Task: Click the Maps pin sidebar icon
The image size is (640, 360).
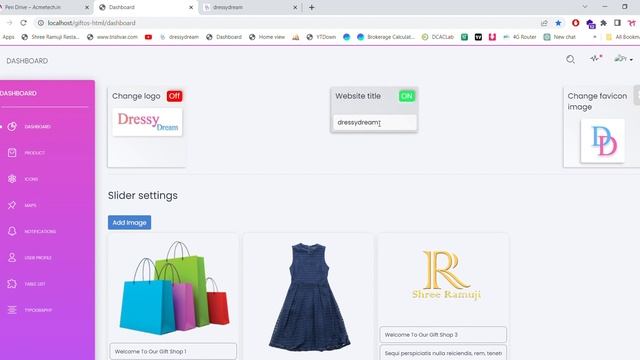Action: coord(12,205)
